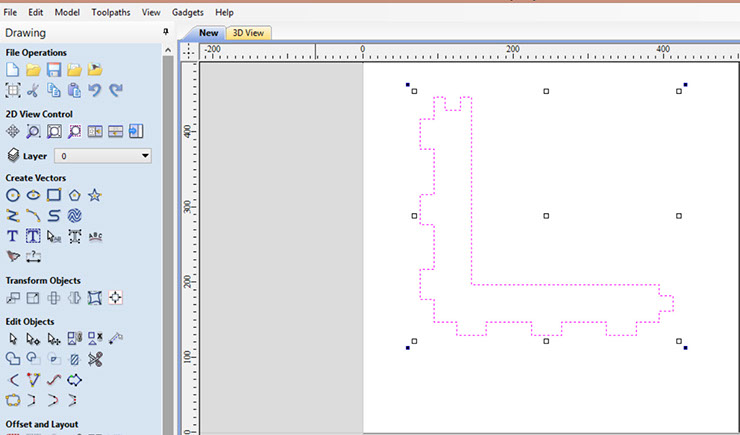Screen dimensions: 740x435
Task: Click the side-by-side split view icon
Action: tap(95, 131)
